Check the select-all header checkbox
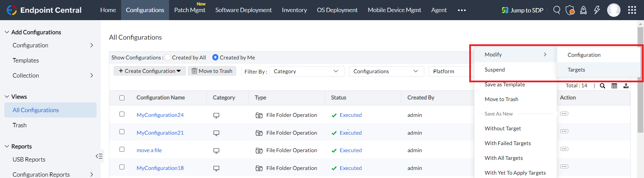This screenshot has width=644, height=178. pos(122,98)
